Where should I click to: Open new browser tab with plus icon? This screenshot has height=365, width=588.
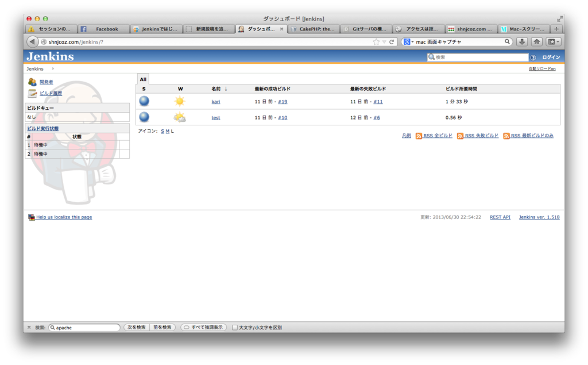pyautogui.click(x=556, y=29)
